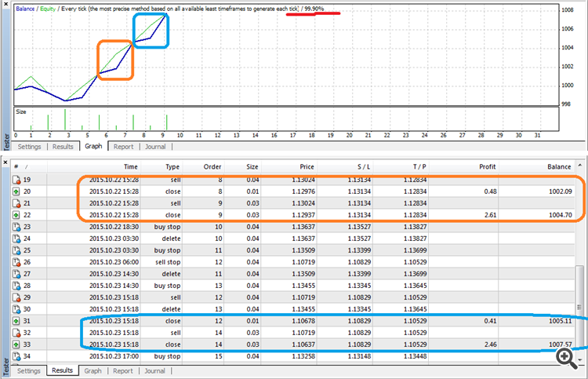Open Journal tab in lower Tester panel
This screenshot has height=379, width=588.
154,370
